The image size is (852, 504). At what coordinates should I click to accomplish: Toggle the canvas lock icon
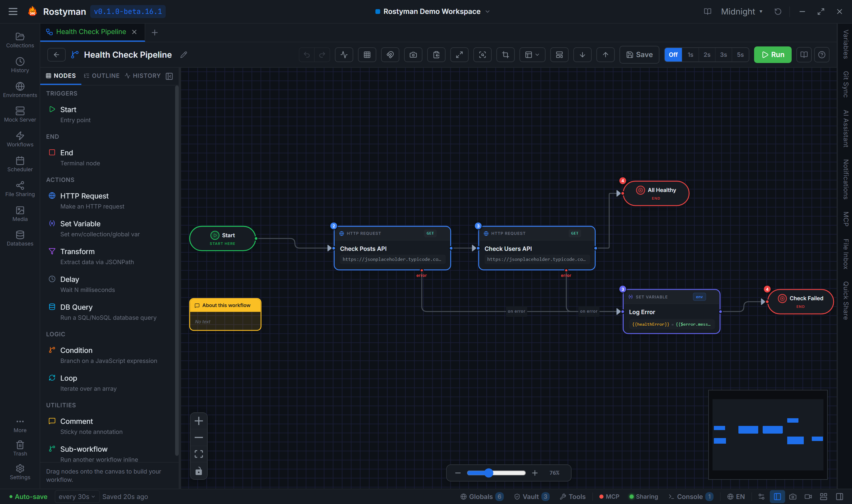click(x=199, y=471)
